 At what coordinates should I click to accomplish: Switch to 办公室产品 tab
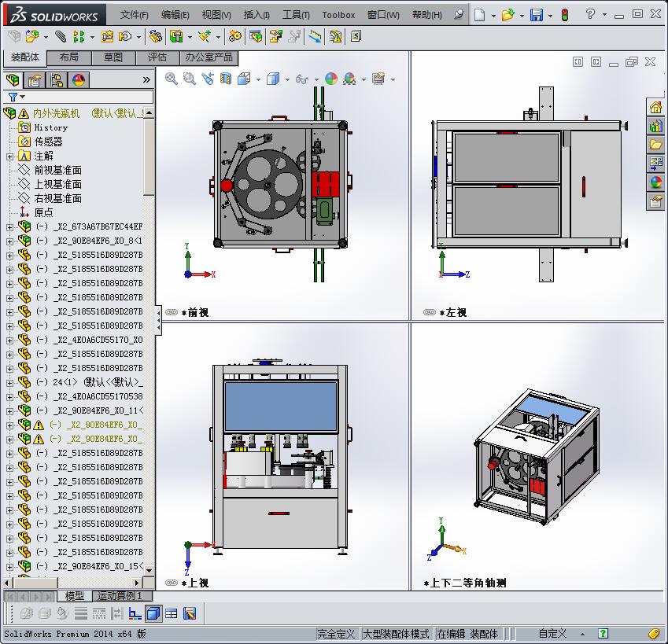click(x=209, y=57)
